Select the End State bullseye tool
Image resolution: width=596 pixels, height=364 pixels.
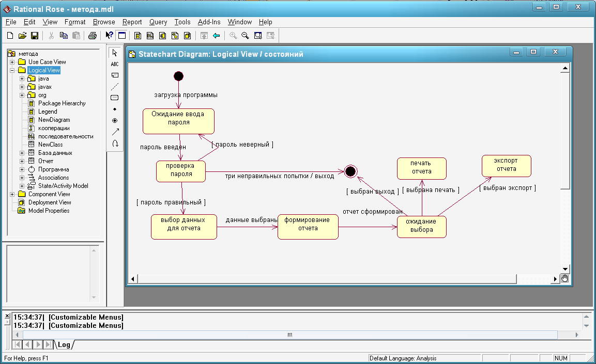[115, 121]
